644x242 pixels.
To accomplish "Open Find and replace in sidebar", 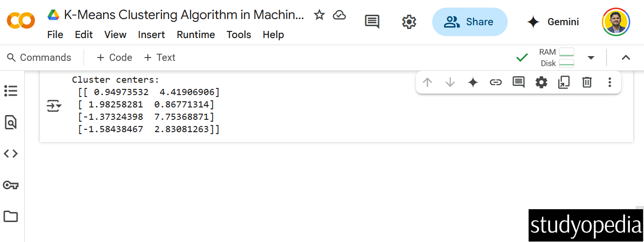I will 10,122.
